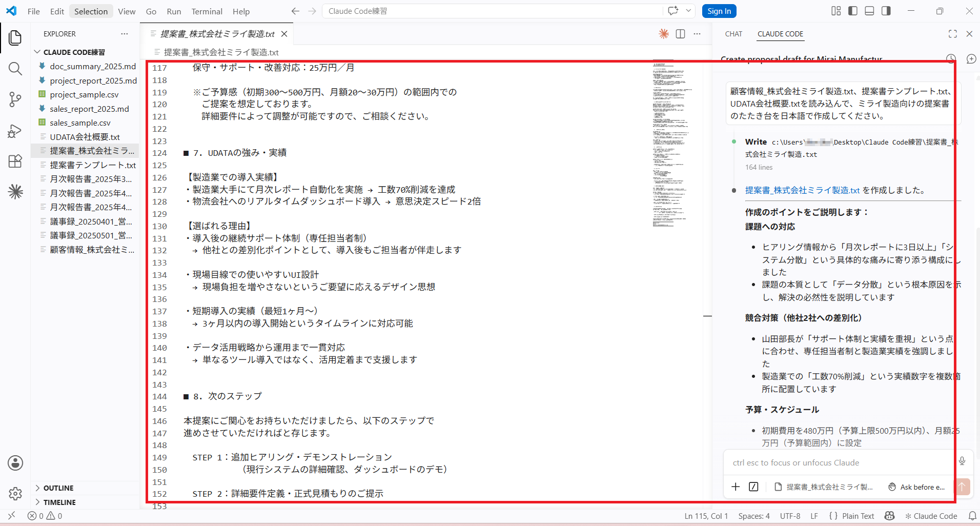Go to line via Ln 115, Col 1
Screen dimensions: 980x526
click(x=706, y=516)
